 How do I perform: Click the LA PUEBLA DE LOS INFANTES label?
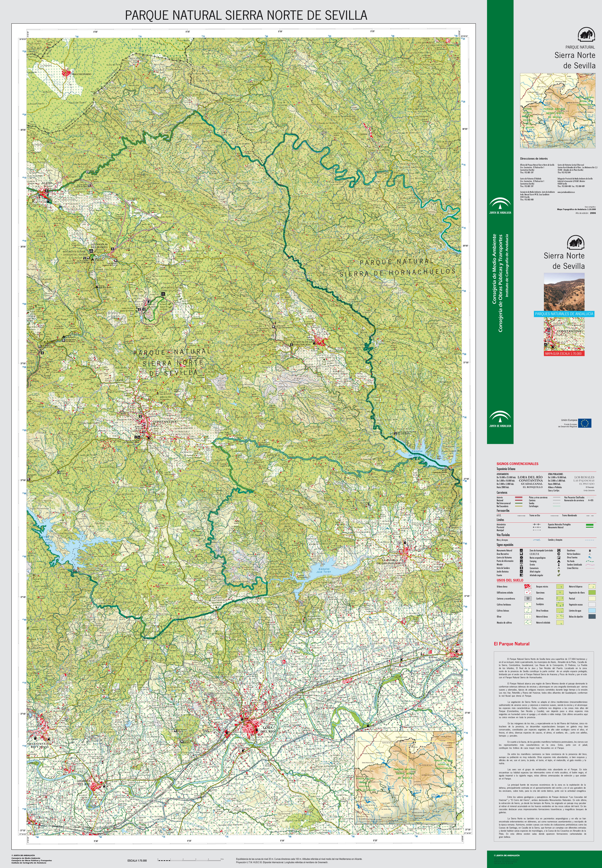click(390, 562)
